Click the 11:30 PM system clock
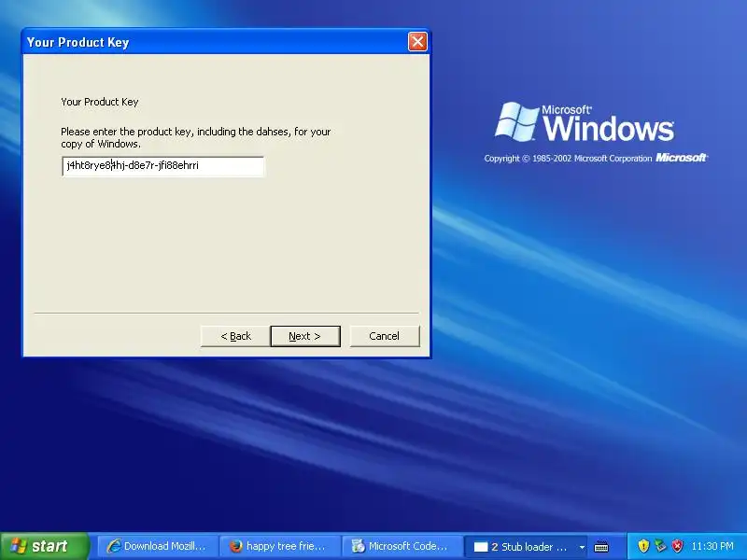 pyautogui.click(x=712, y=546)
